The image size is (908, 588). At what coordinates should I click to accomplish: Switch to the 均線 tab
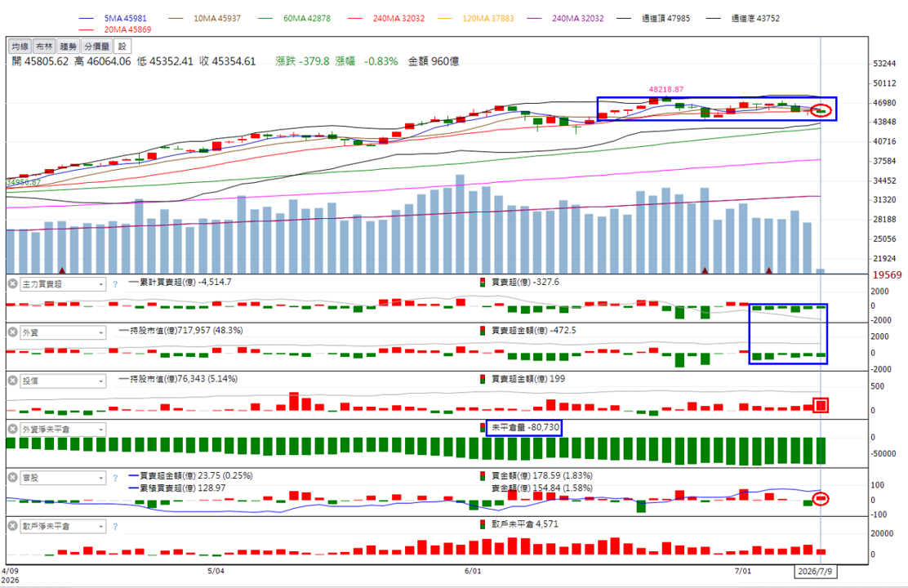tap(20, 47)
